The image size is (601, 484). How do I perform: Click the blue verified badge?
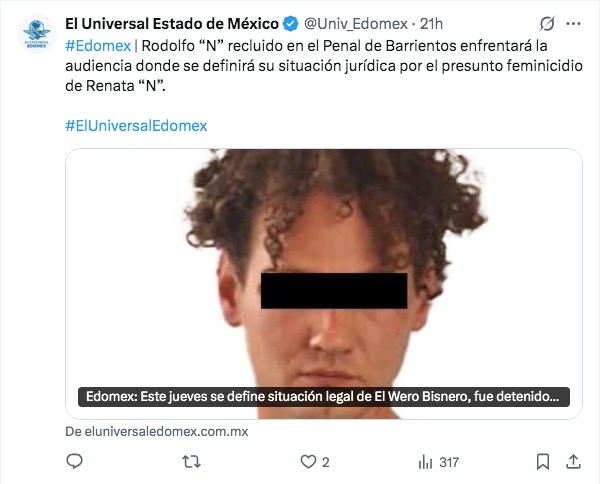click(x=291, y=24)
